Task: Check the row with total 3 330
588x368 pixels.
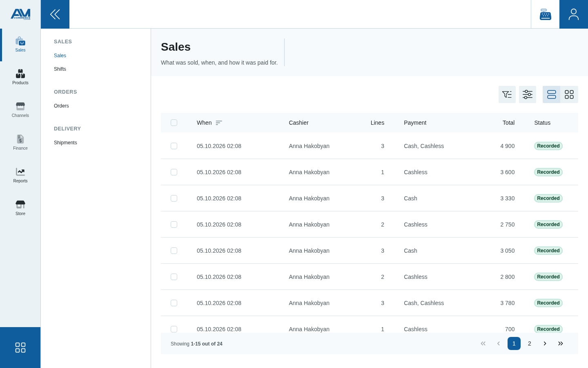Action: 174,198
